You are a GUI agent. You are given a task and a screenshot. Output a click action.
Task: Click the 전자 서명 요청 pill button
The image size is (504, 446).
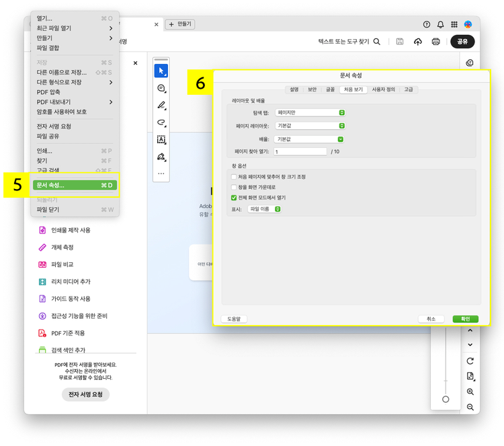coord(85,394)
